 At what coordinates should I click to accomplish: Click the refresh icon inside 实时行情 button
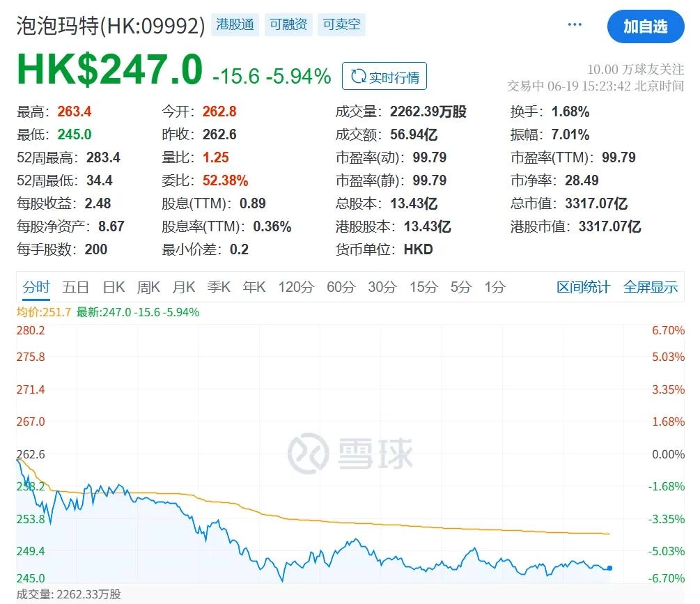(359, 77)
